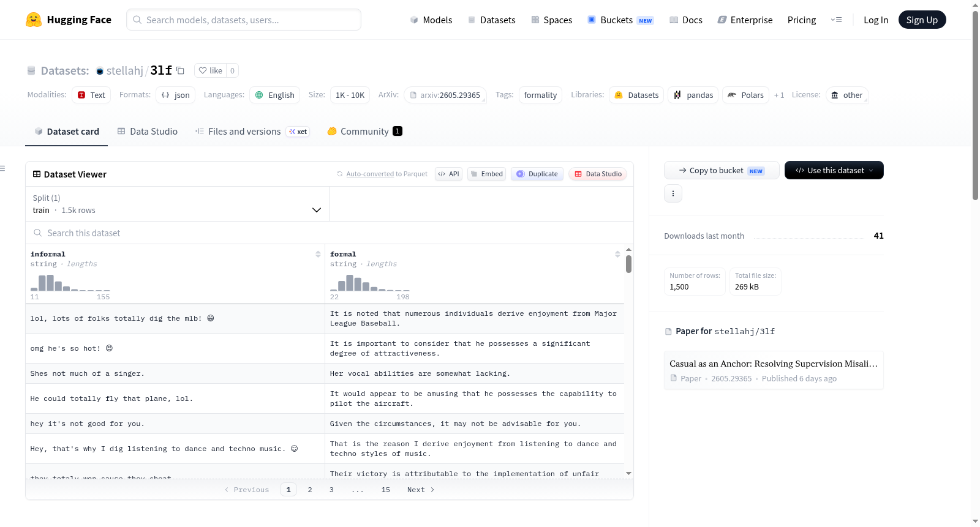This screenshot has width=980, height=527.
Task: Click the Polars library tag
Action: pyautogui.click(x=745, y=95)
